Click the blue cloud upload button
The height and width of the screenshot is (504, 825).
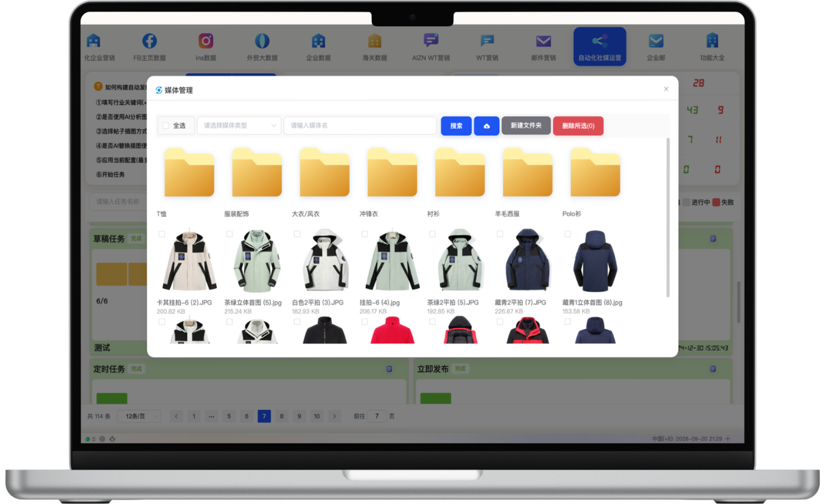(x=487, y=126)
